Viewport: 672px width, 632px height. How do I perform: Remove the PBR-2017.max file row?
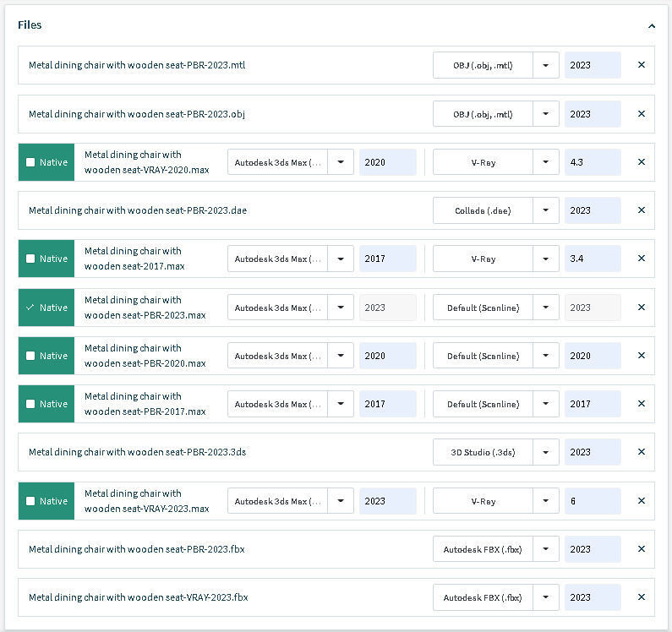pyautogui.click(x=641, y=404)
